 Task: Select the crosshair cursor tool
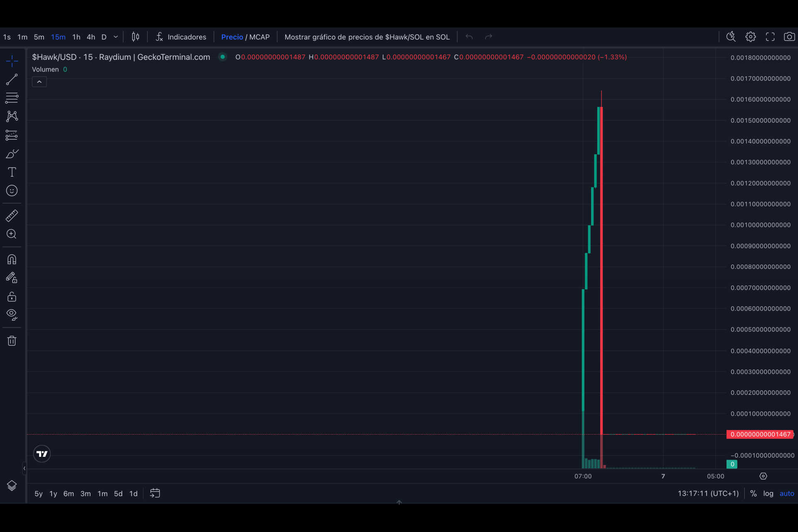click(12, 61)
